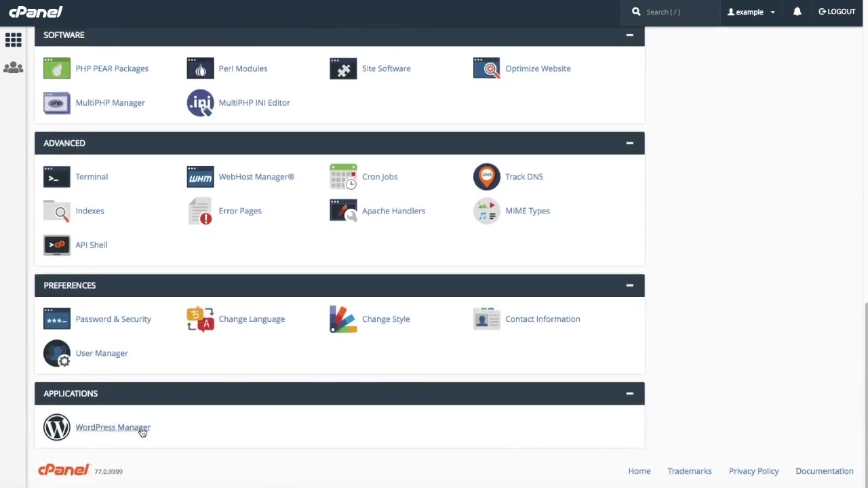Click the Terminal text link
The height and width of the screenshot is (488, 868).
pyautogui.click(x=92, y=177)
